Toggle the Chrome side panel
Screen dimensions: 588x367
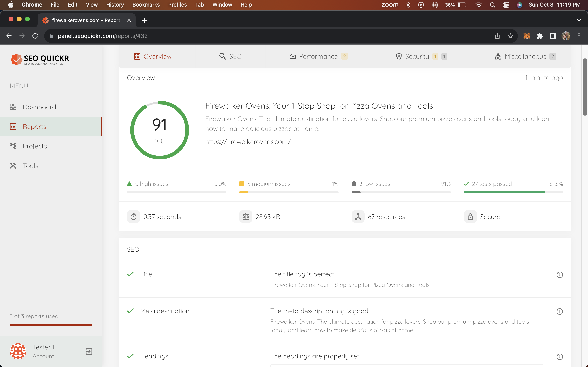pos(553,36)
